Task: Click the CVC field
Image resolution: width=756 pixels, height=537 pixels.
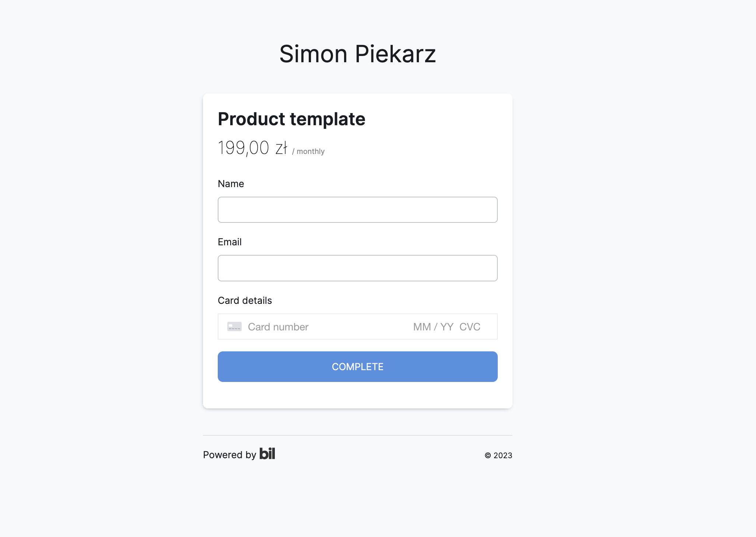Action: [x=470, y=327]
